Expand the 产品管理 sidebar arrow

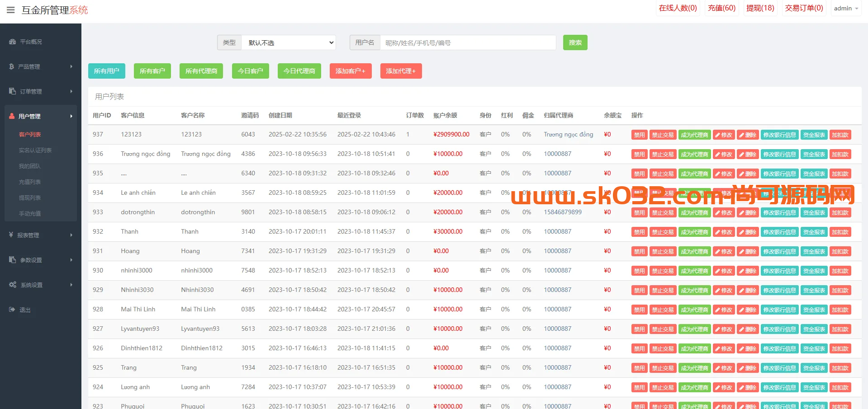coord(71,66)
